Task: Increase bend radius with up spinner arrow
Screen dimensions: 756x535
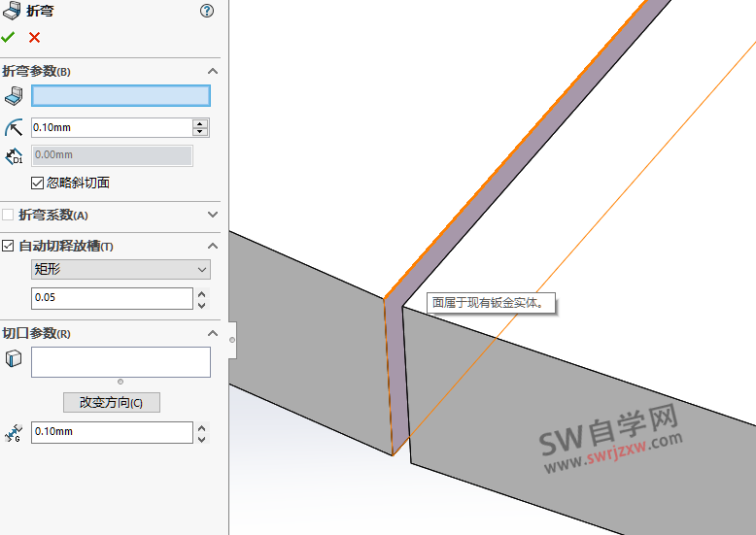Action: (x=200, y=123)
